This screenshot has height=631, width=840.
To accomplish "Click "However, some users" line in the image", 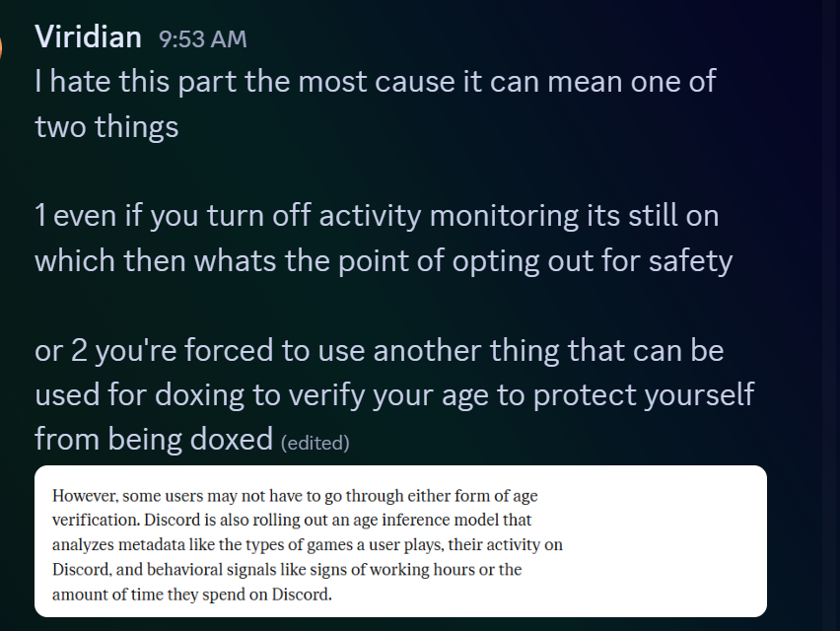I will [x=295, y=495].
